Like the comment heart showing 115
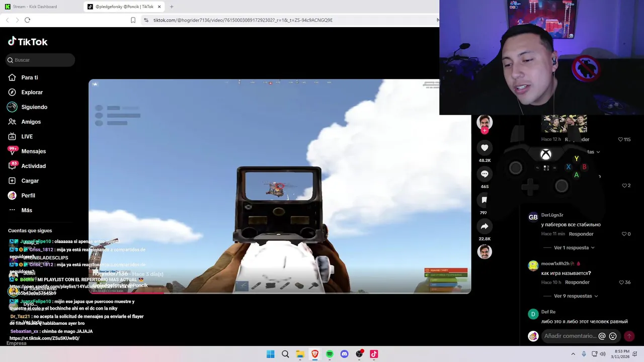The height and width of the screenshot is (362, 644). (620, 139)
